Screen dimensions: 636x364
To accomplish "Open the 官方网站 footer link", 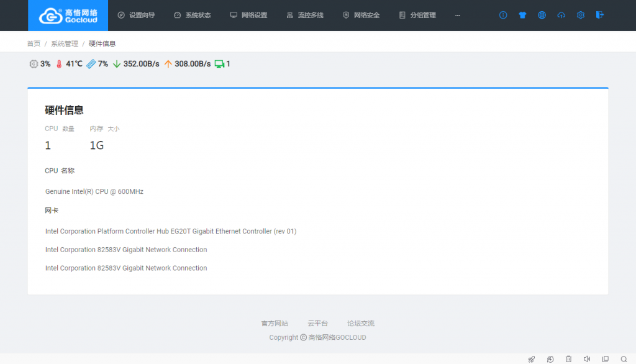I will [275, 324].
